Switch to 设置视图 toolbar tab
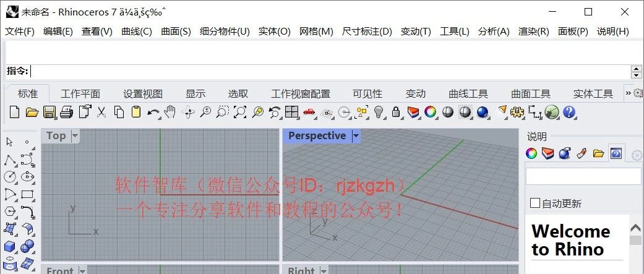The height and width of the screenshot is (274, 644). (x=143, y=93)
